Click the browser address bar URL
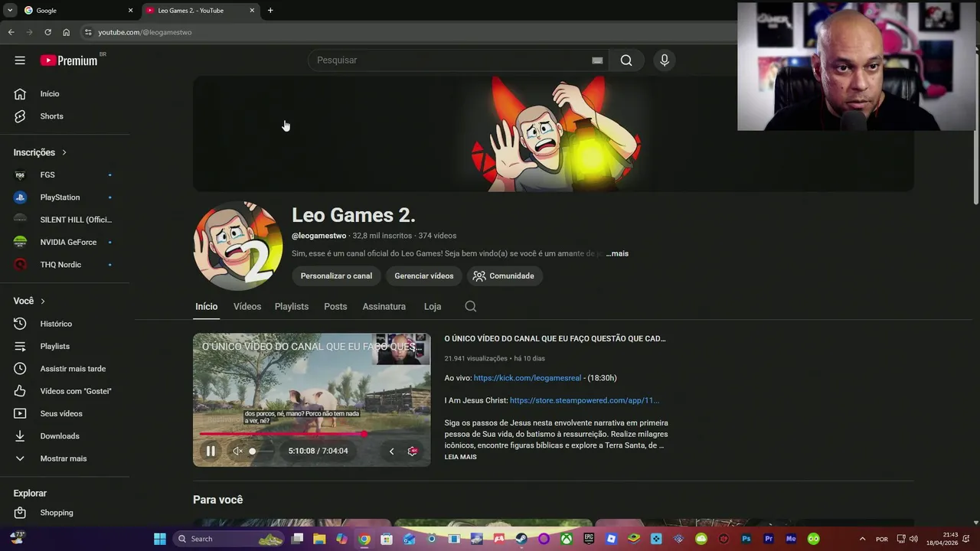Viewport: 980px width, 551px height. point(145,32)
